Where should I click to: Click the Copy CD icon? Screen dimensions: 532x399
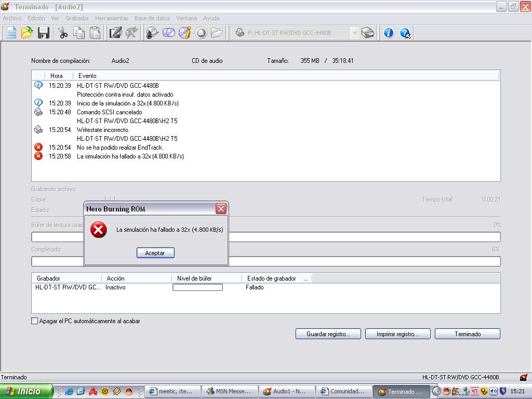[x=168, y=33]
